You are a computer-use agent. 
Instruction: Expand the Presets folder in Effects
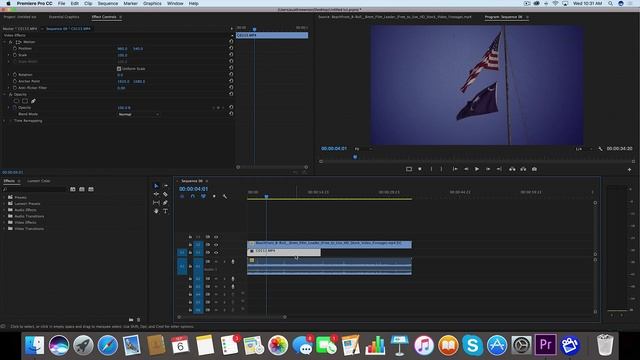tap(4, 197)
